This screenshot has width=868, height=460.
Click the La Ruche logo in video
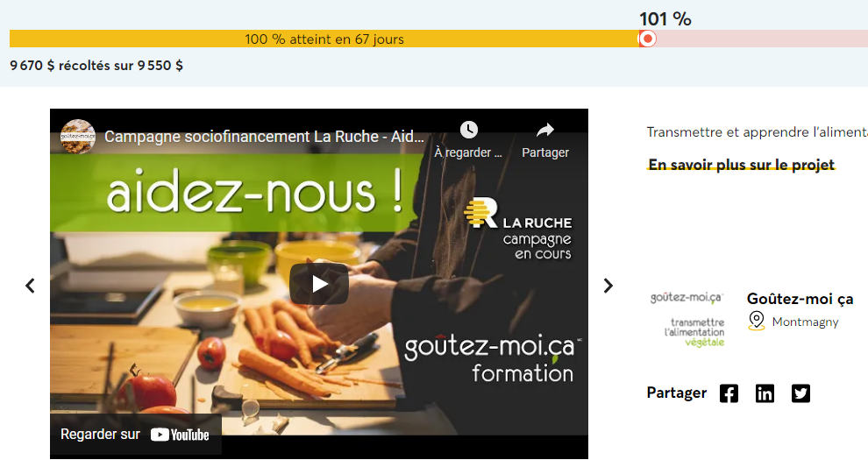[x=517, y=229]
